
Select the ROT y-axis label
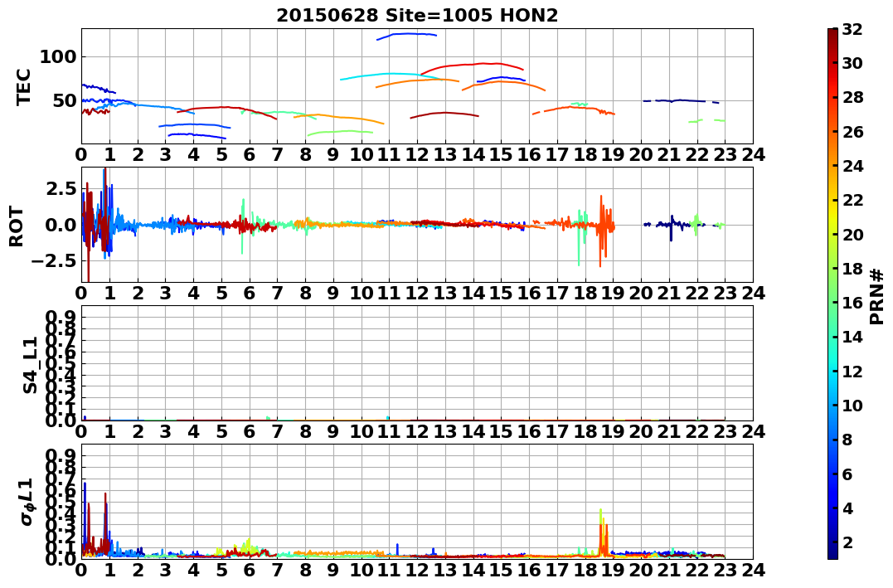tap(17, 226)
